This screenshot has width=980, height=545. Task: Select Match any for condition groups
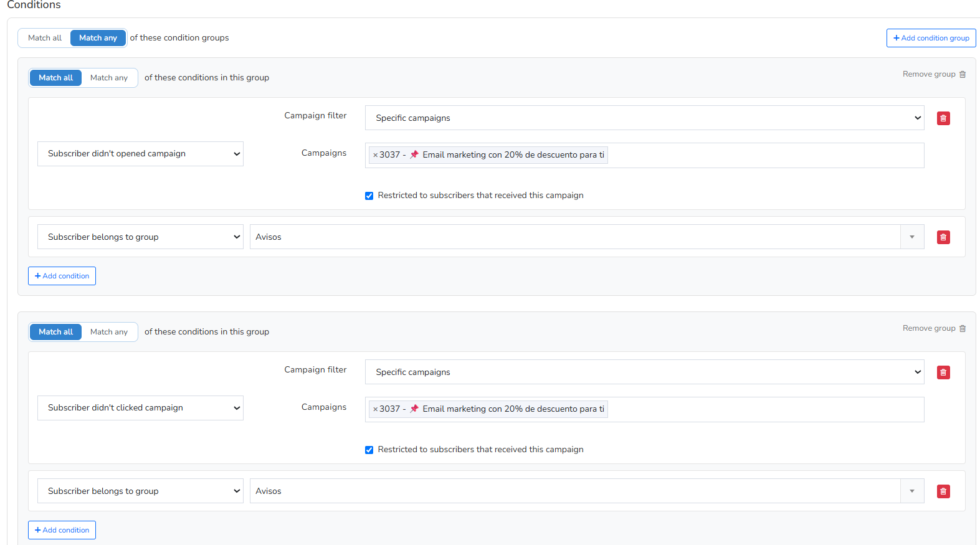click(x=98, y=38)
